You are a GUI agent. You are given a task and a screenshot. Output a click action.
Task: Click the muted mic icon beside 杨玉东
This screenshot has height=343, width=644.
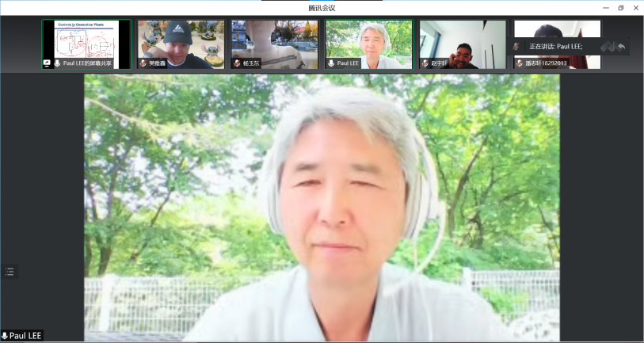coord(236,63)
